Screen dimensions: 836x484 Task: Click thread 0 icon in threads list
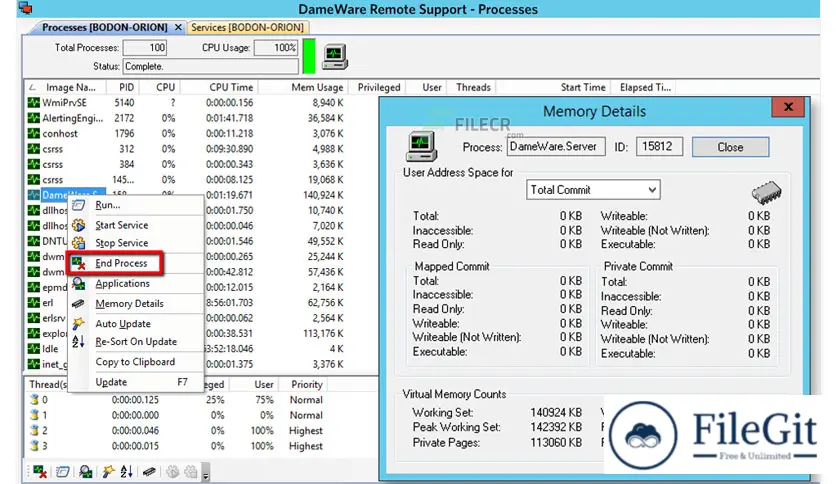point(35,399)
